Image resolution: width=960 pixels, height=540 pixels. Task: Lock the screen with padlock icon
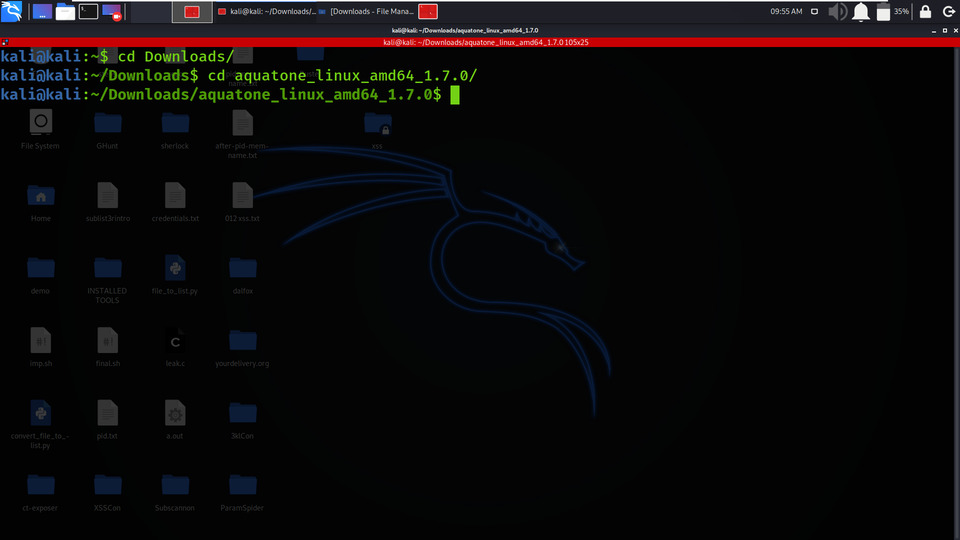click(x=926, y=12)
